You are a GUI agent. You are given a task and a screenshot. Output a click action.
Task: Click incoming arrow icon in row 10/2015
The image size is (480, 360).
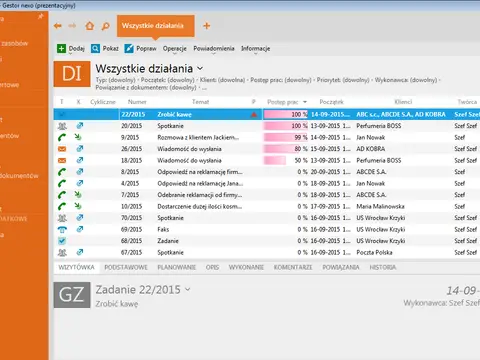tap(78, 206)
